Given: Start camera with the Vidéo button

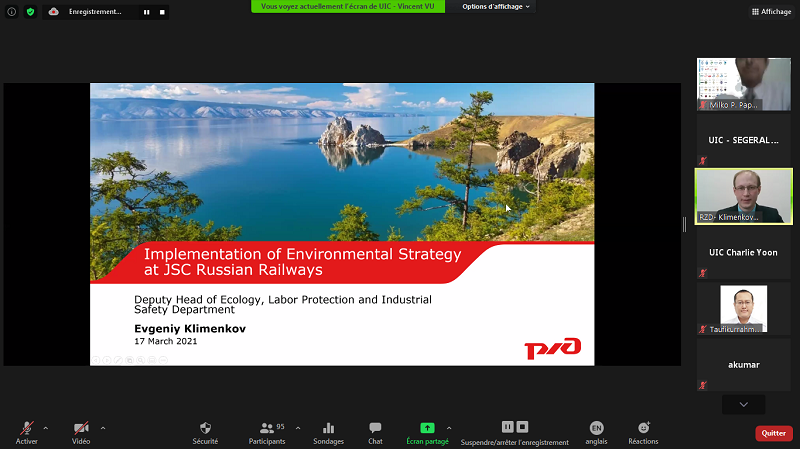Looking at the screenshot, I should [x=81, y=433].
